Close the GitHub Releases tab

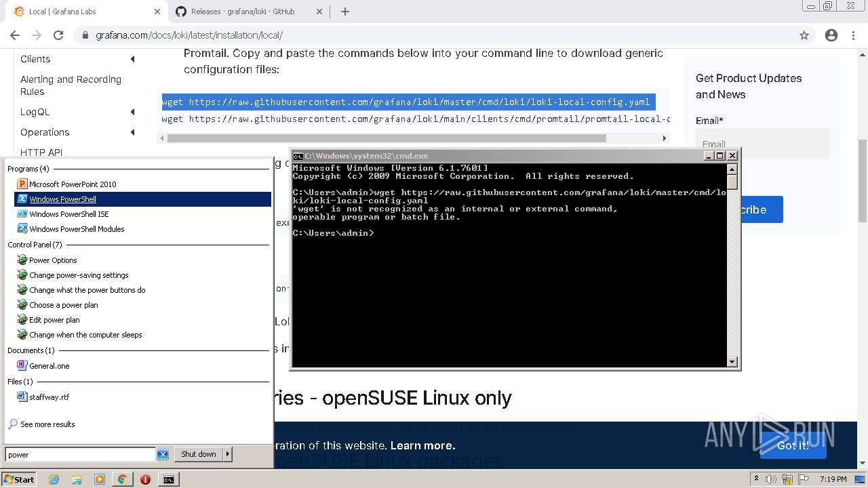click(319, 12)
